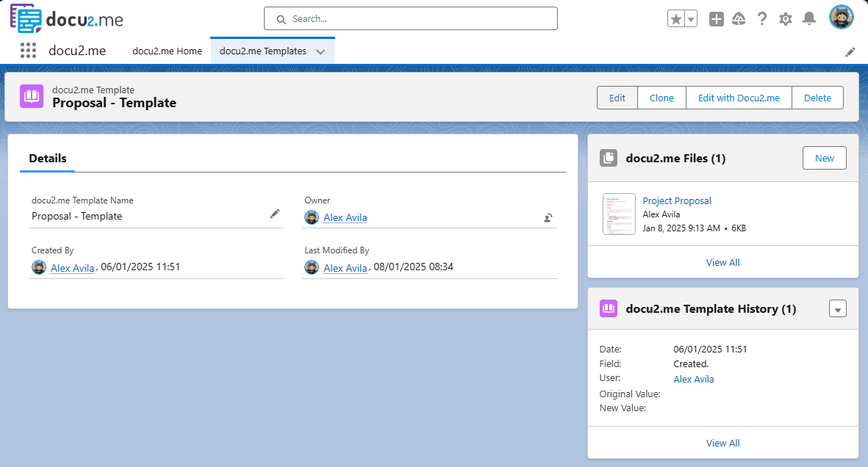
Task: Click the Owner Alex Avila avatar
Action: tap(312, 217)
